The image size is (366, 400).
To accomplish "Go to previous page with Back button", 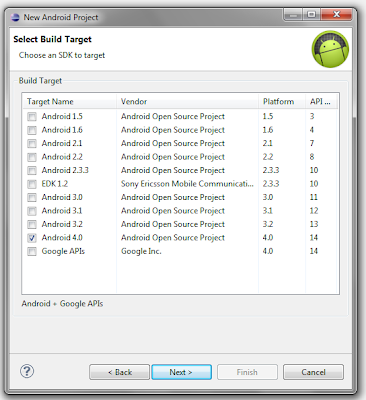I will click(x=119, y=372).
